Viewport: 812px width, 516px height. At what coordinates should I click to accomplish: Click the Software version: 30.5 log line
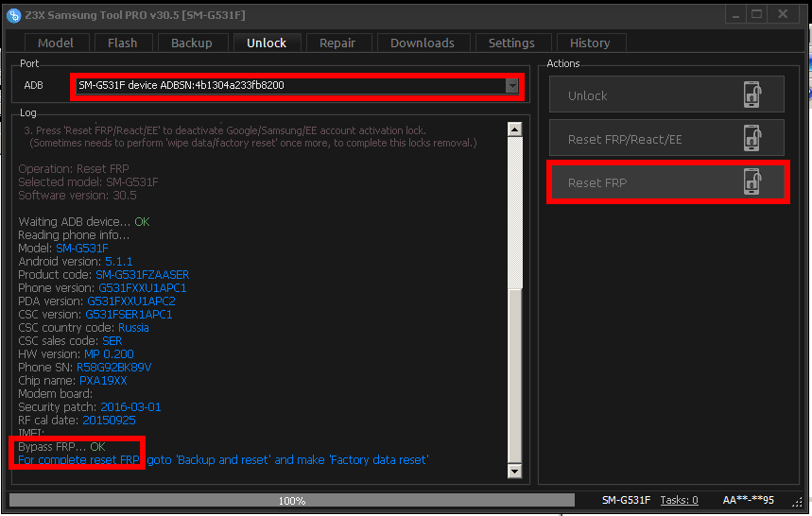(78, 196)
